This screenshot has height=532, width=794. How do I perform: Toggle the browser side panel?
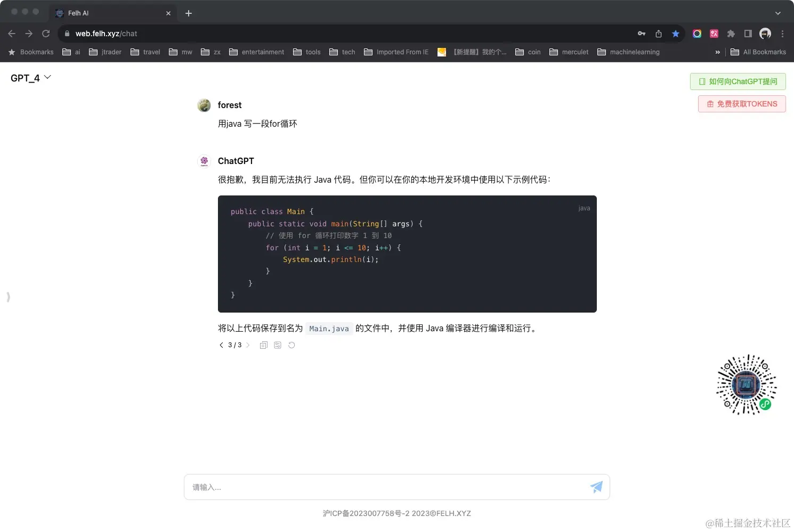[x=748, y=34]
